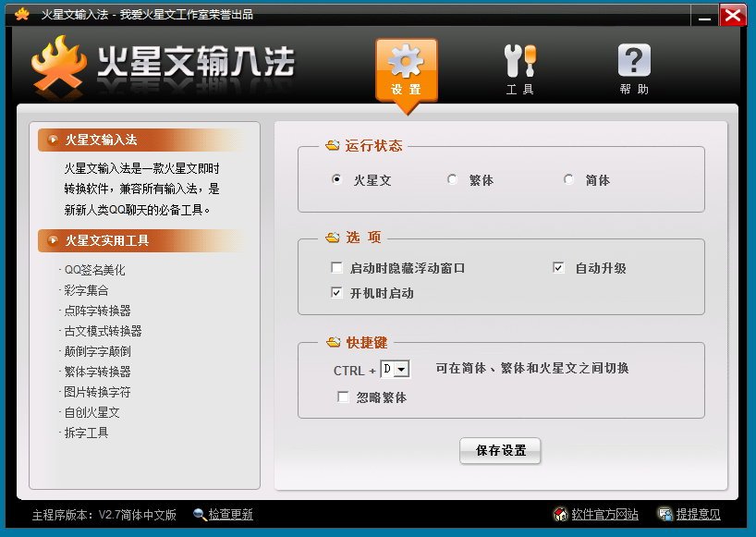
Task: Open the 软件官方网站 link
Action: point(604,514)
